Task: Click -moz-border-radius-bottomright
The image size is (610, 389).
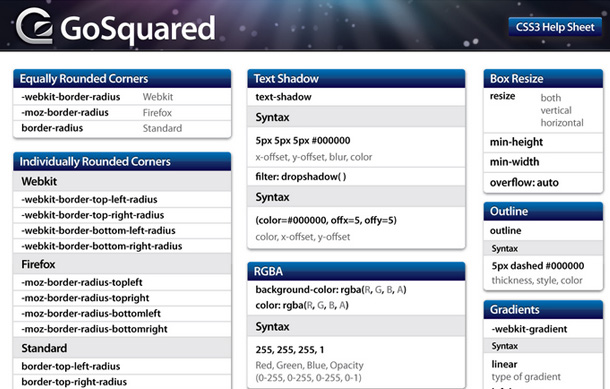Action: tap(95, 329)
